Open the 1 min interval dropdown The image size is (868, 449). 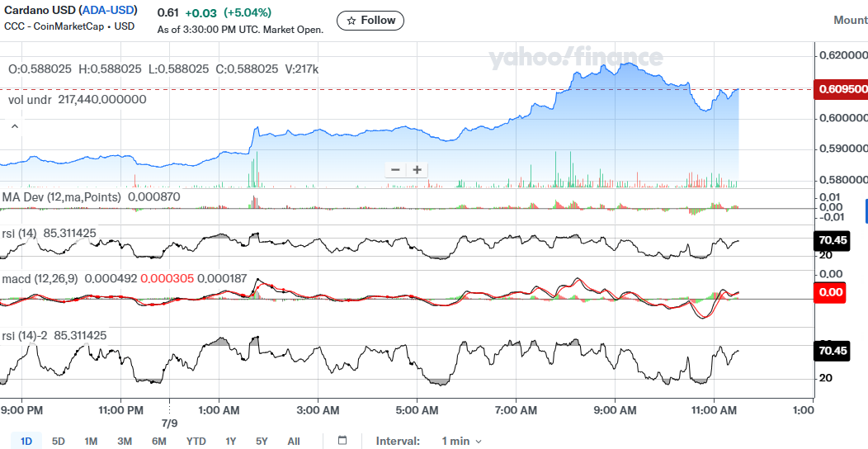click(x=462, y=442)
